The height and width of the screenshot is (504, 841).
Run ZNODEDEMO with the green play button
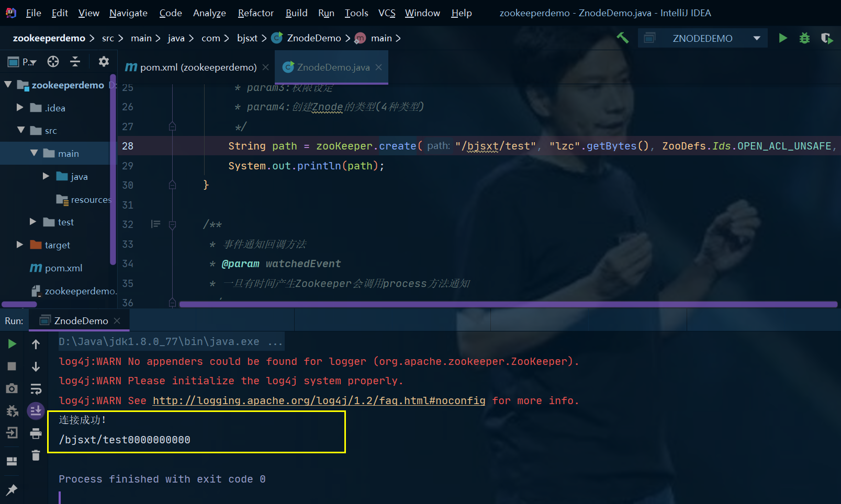point(783,38)
